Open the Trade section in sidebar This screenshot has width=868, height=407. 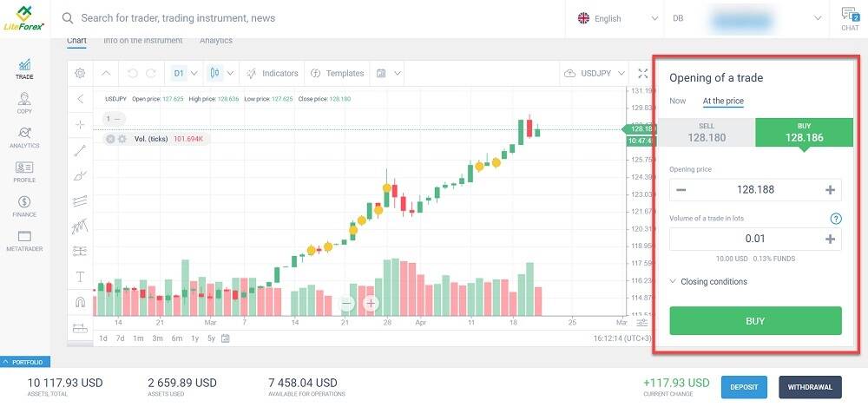click(24, 69)
